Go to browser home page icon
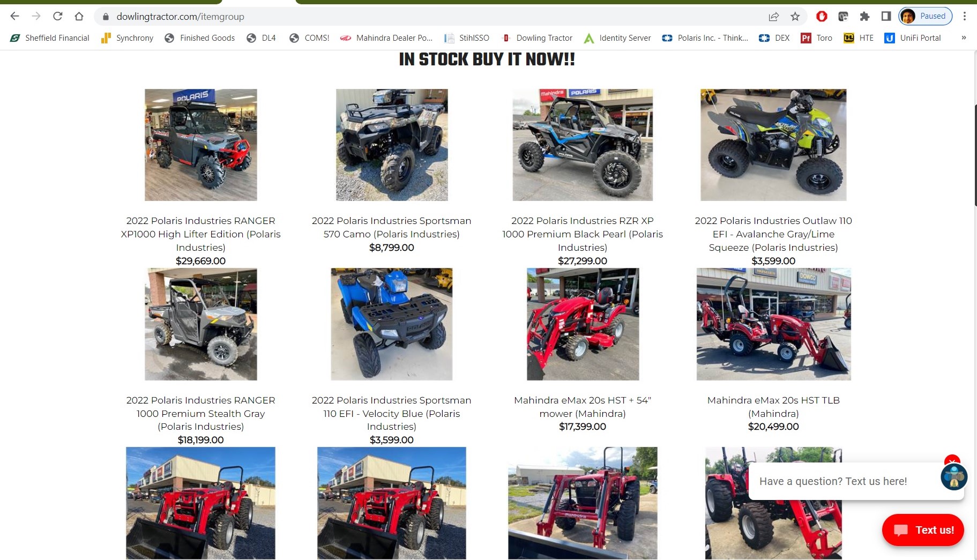977x560 pixels. click(79, 16)
